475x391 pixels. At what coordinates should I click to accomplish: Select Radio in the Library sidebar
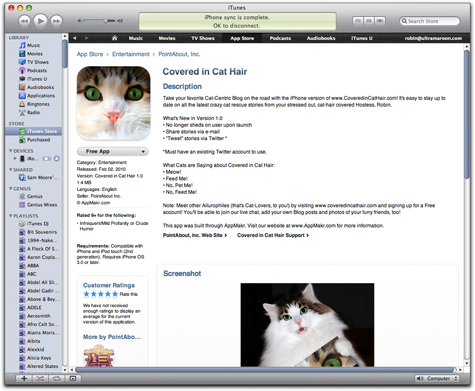33,112
